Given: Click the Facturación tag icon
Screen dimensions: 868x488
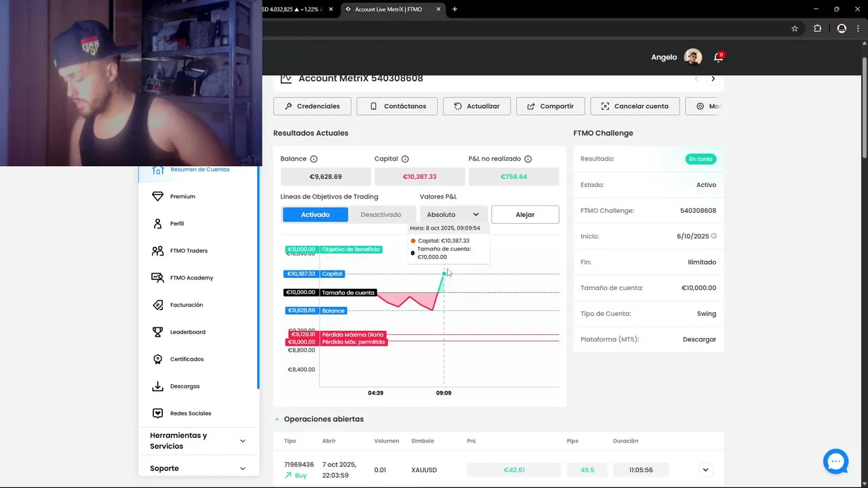Looking at the screenshot, I should click(x=157, y=305).
